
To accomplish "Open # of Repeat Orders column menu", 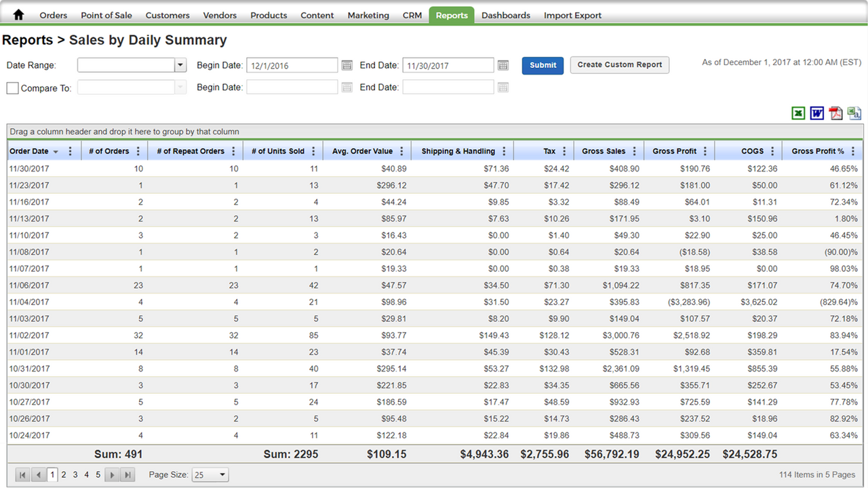I will 234,151.
